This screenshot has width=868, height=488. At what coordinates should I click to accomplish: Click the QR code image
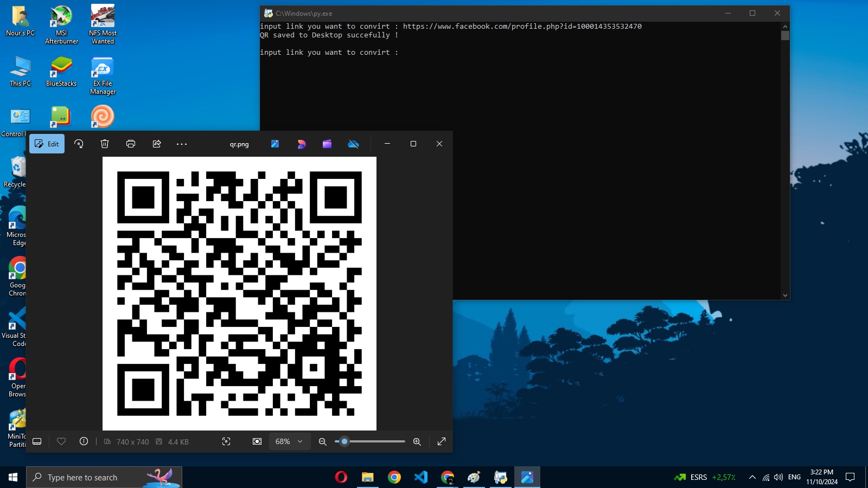coord(239,293)
